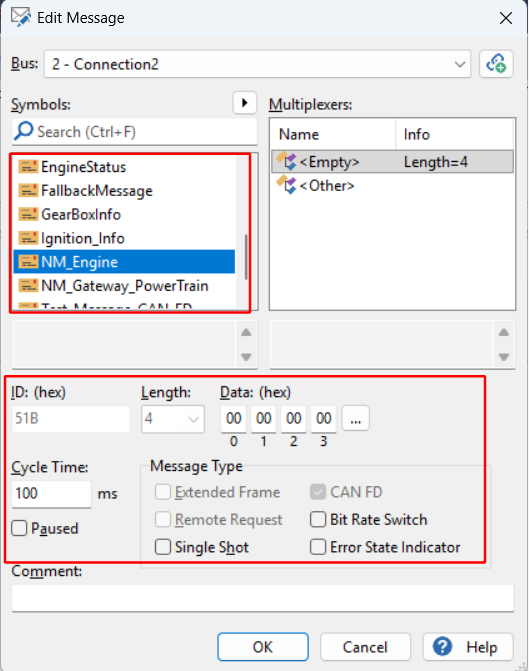The image size is (529, 671).
Task: Click up arrow in multiplexer description box
Action: point(504,332)
